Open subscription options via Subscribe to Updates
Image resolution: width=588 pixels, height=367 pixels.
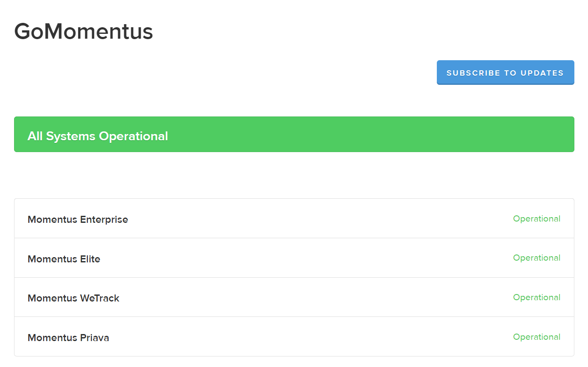(505, 73)
